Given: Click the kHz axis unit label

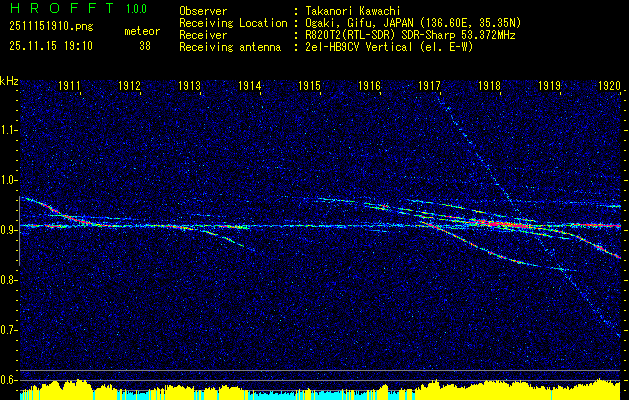Looking at the screenshot, I should coord(9,81).
